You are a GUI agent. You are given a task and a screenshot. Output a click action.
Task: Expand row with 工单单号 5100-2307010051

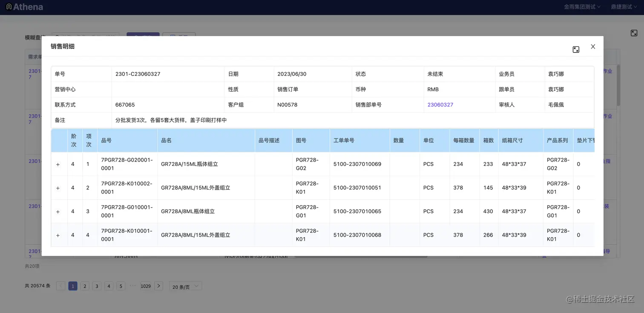(x=58, y=188)
